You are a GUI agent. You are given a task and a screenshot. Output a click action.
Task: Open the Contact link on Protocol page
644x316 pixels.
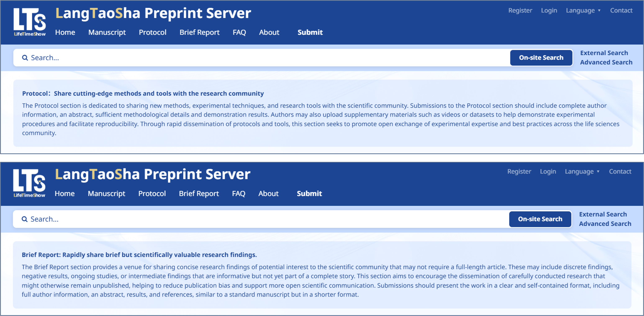(x=621, y=10)
